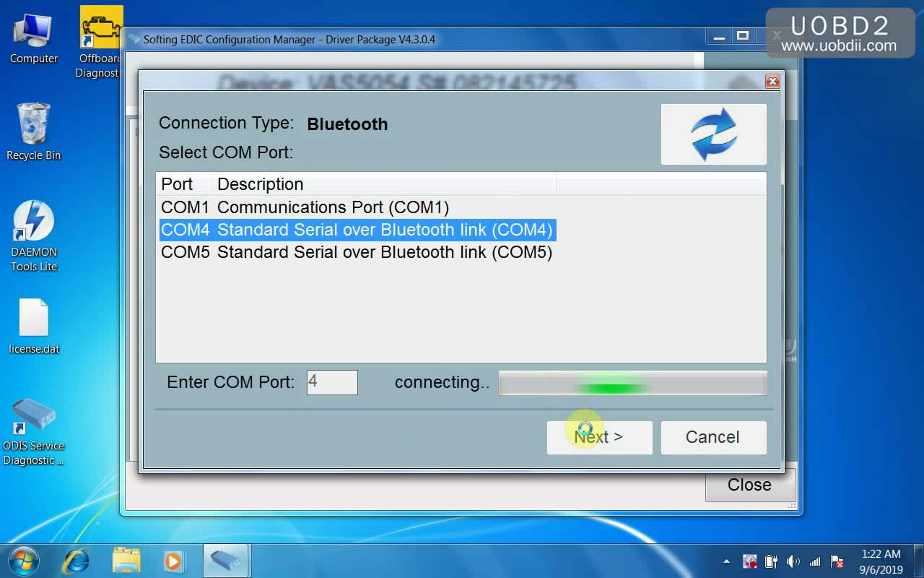This screenshot has height=578, width=924.
Task: Open Recycle Bin on the desktop
Action: coord(33,130)
